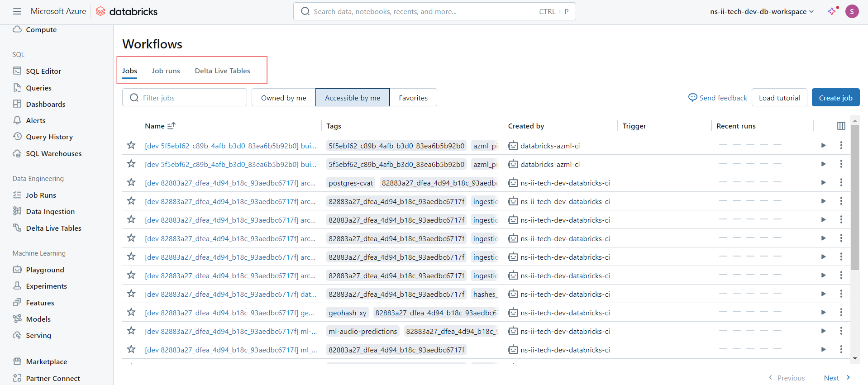Screen dimensions: 868x385
Task: Click the Created by column header
Action: click(526, 126)
